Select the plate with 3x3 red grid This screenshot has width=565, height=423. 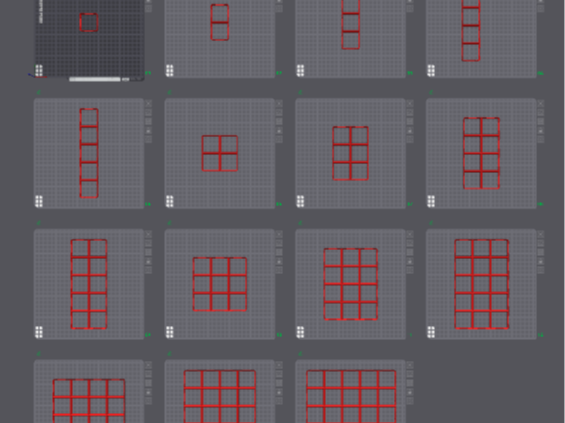tap(220, 284)
